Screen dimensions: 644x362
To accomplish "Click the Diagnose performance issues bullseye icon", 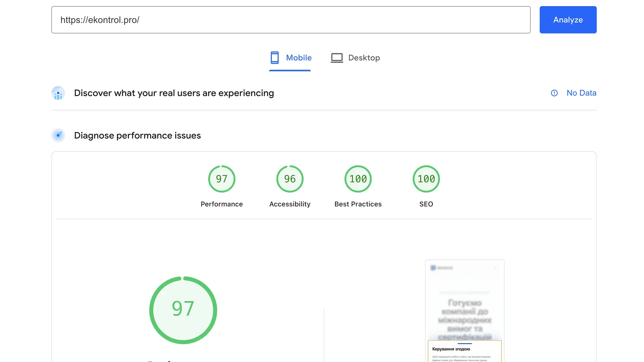I will tap(58, 135).
